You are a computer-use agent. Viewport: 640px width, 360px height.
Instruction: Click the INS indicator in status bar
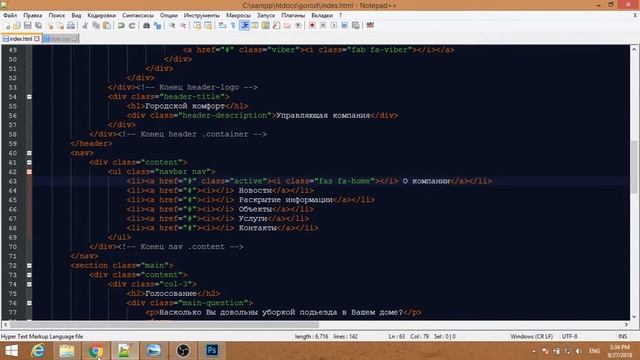coord(622,336)
